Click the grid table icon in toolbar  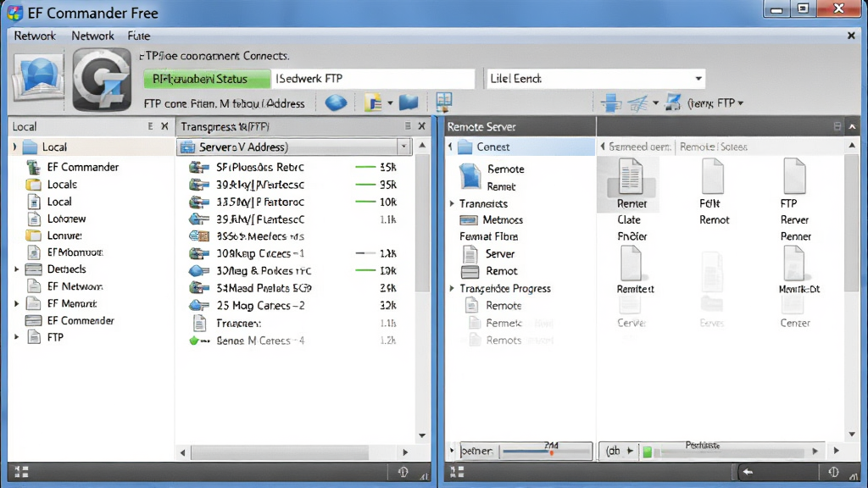pos(444,102)
